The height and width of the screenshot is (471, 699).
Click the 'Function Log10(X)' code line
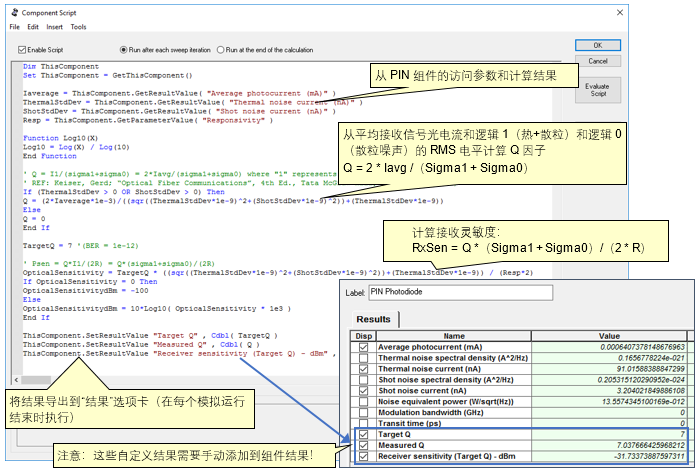click(x=61, y=138)
